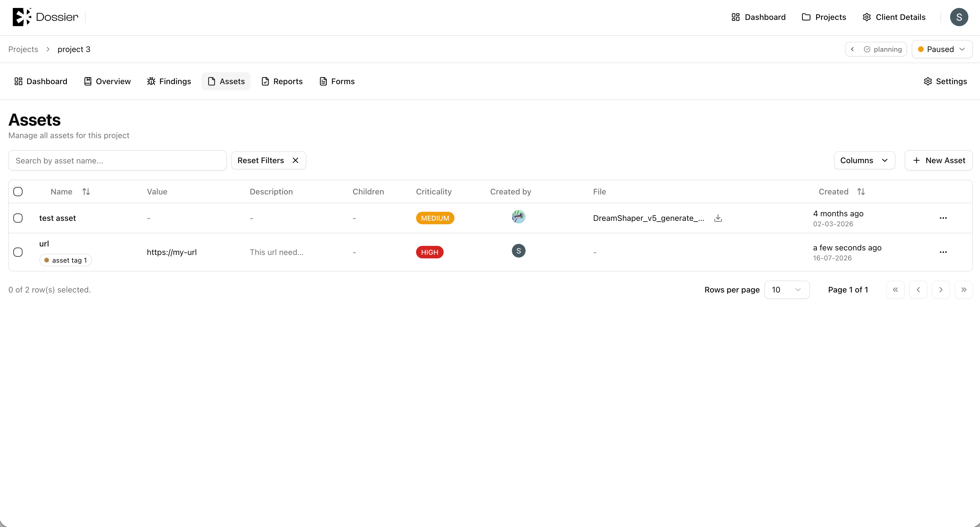Screen dimensions: 980x527
Task: Click the https://my-url value cell
Action: (x=171, y=252)
